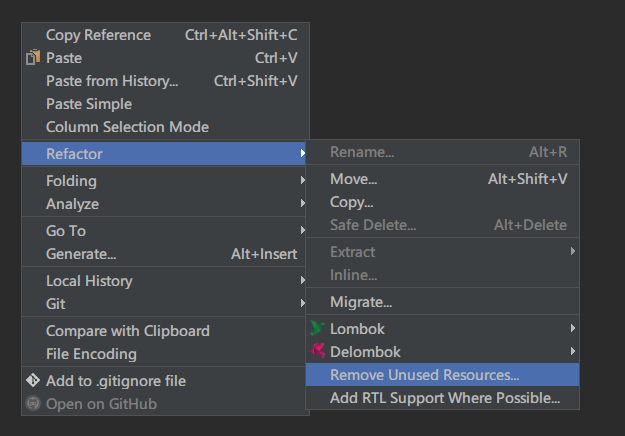Viewport: 625px width, 436px height.
Task: Select Paste from History
Action: [x=112, y=81]
